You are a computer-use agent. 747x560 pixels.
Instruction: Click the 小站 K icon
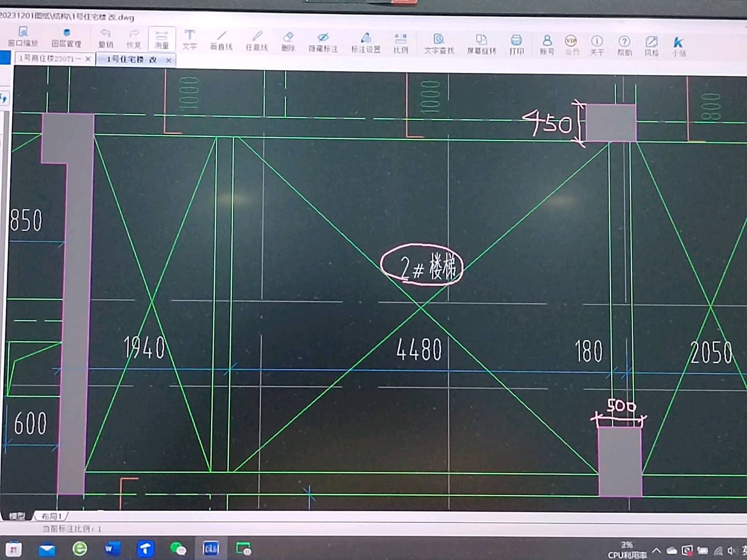(679, 47)
